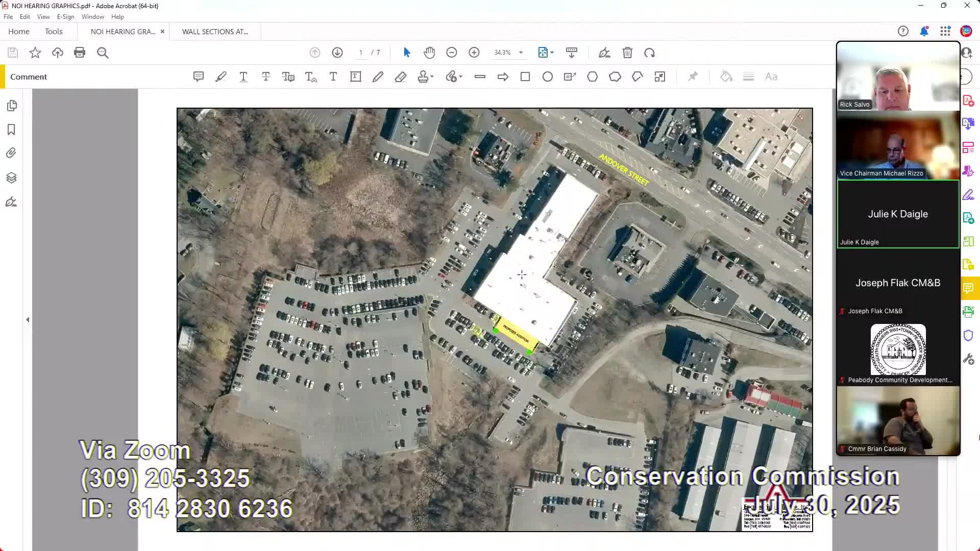Screen dimensions: 980x551
Task: Select the Rectangle shape tool
Action: click(x=525, y=77)
